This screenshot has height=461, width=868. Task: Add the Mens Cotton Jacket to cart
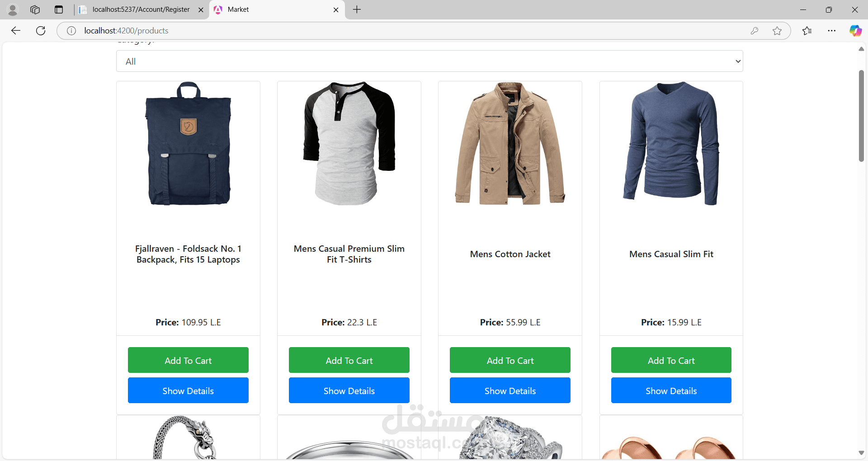click(510, 360)
